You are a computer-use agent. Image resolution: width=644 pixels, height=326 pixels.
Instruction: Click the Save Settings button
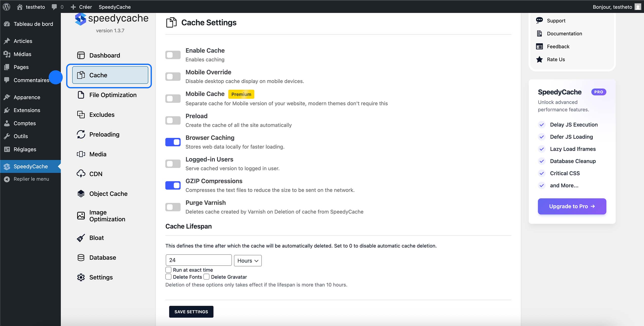click(x=191, y=312)
